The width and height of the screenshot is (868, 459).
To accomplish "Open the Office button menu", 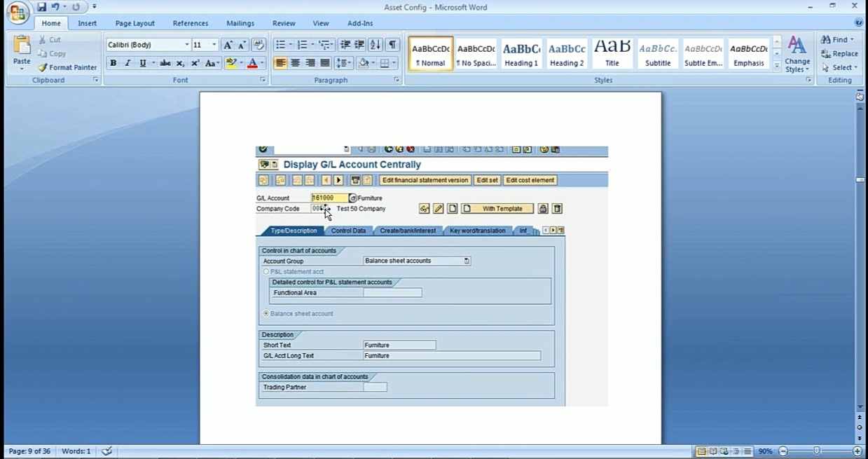I will [x=17, y=13].
